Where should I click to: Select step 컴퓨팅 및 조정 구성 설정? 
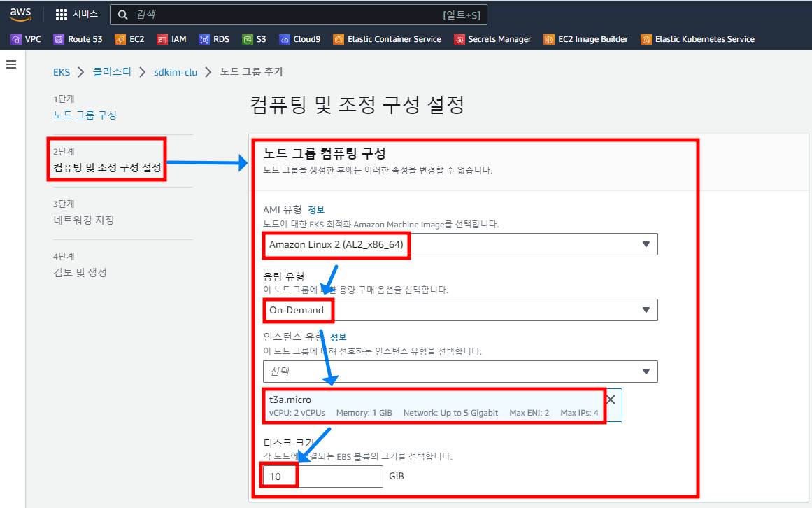coord(107,167)
